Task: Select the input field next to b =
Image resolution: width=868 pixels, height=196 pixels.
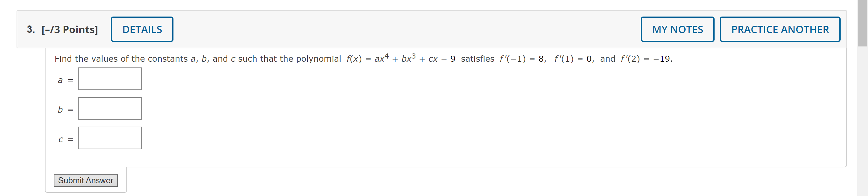Action: [x=110, y=108]
